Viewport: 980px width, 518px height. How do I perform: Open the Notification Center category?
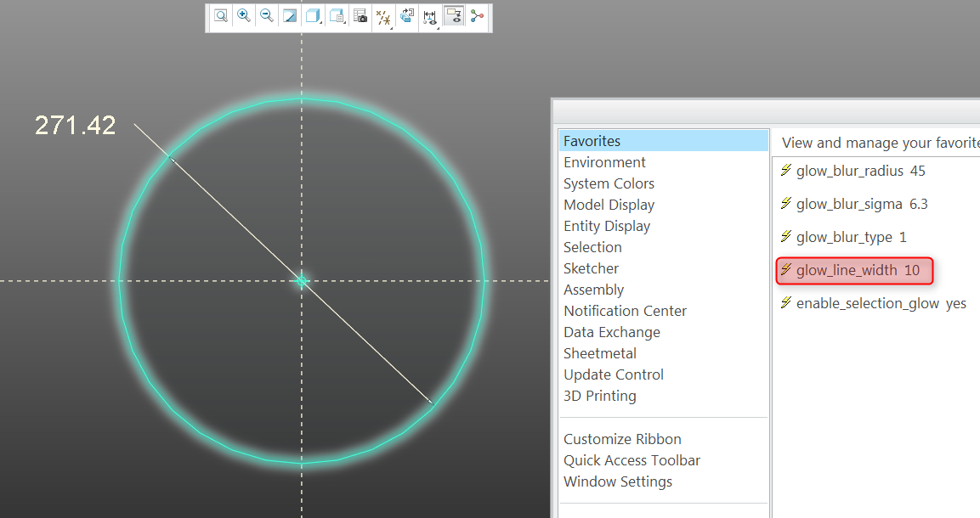(x=625, y=311)
